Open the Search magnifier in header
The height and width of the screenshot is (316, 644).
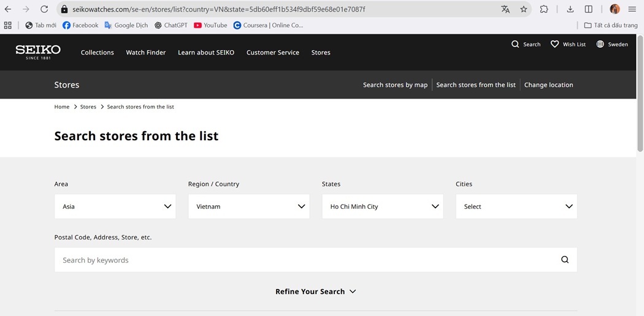pos(515,44)
